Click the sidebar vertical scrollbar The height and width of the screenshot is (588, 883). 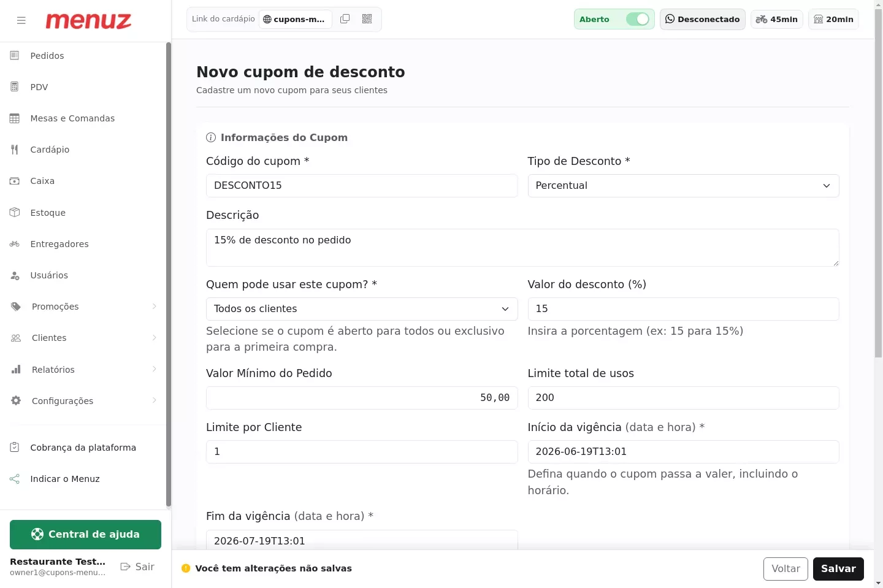click(169, 275)
